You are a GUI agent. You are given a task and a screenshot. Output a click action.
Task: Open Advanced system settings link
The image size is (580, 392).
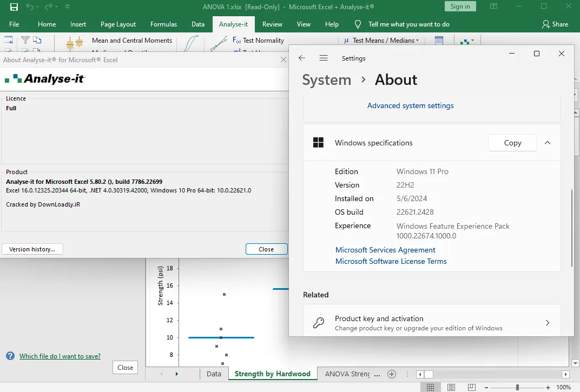tap(410, 106)
